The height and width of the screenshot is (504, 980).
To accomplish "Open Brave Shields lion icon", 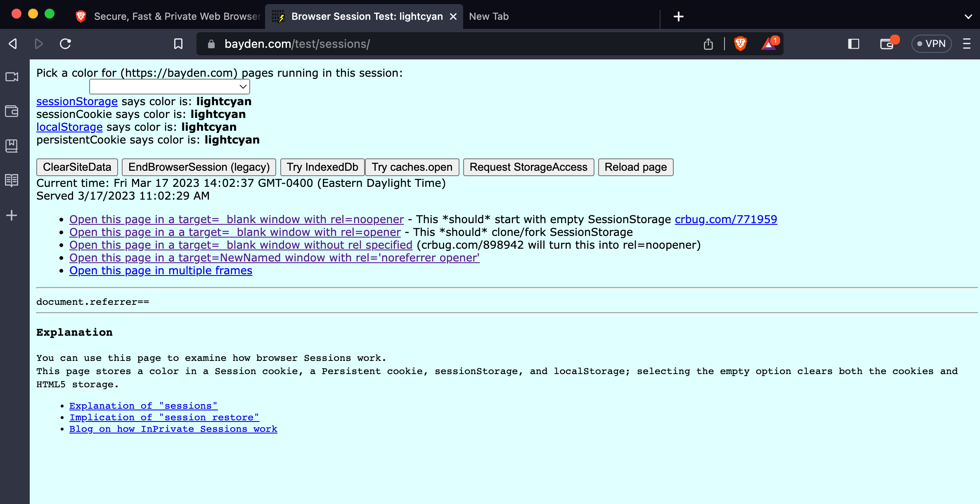I will tap(741, 44).
